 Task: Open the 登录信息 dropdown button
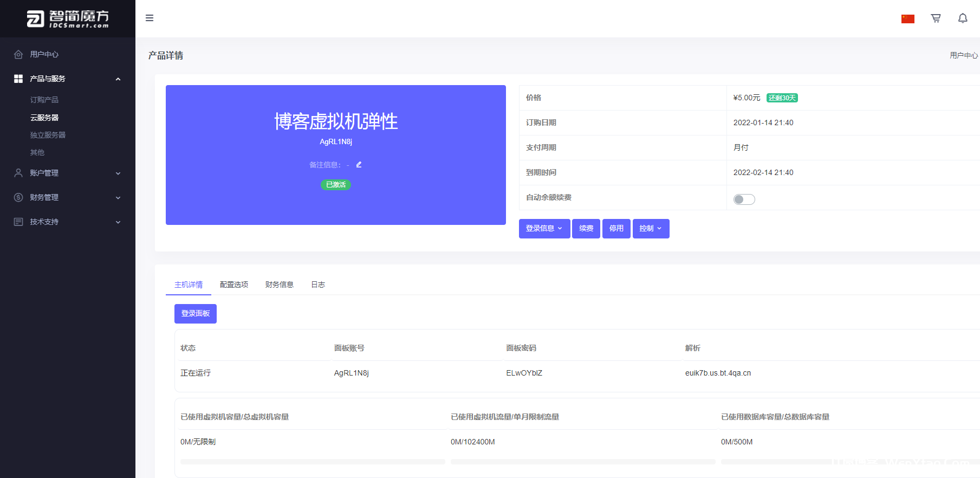tap(544, 229)
